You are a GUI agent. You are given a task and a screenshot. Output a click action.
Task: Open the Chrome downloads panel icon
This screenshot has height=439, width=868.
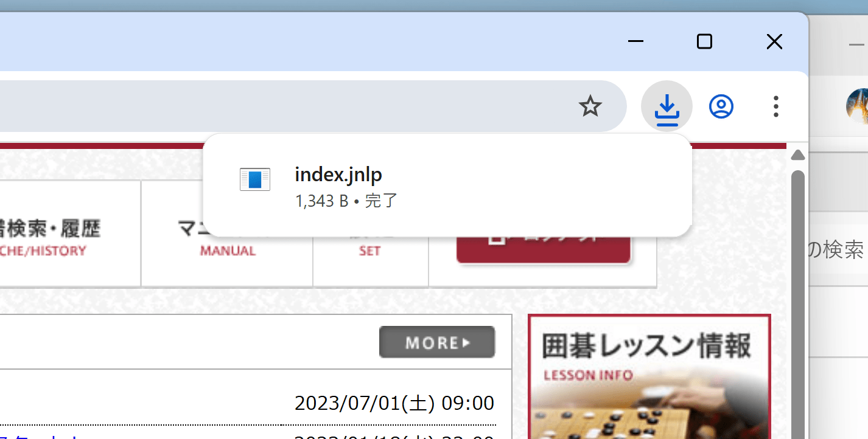[x=667, y=106]
